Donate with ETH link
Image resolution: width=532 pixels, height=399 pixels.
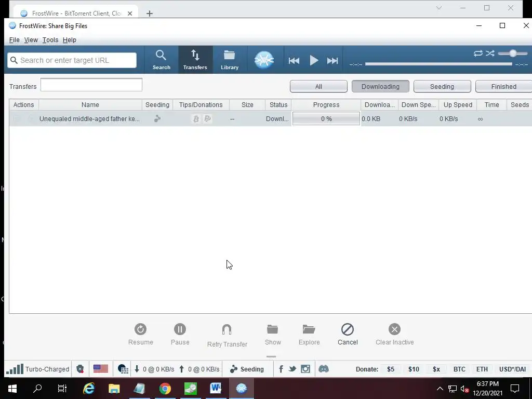482,369
